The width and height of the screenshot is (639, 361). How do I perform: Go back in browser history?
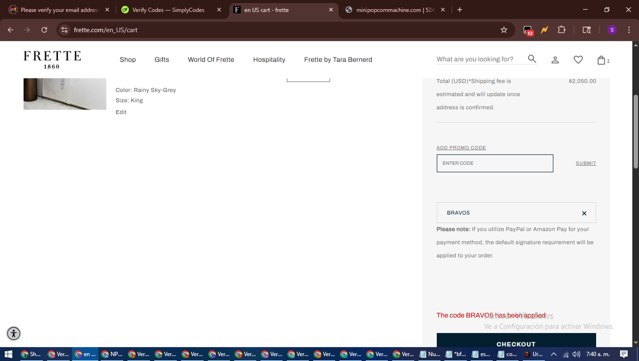pyautogui.click(x=11, y=30)
